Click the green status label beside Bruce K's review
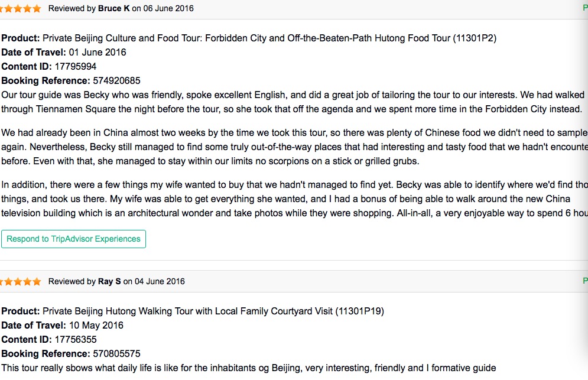 [584, 9]
